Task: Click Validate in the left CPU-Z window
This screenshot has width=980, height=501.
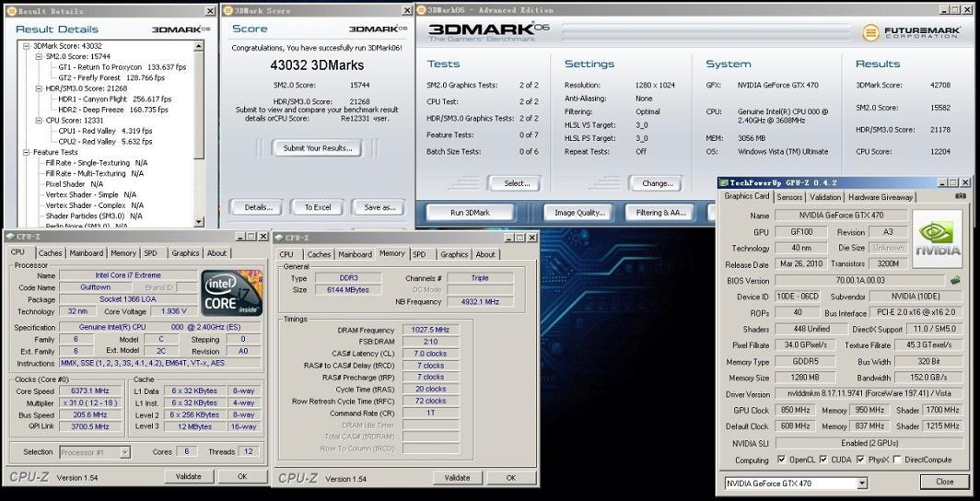Action: [189, 476]
